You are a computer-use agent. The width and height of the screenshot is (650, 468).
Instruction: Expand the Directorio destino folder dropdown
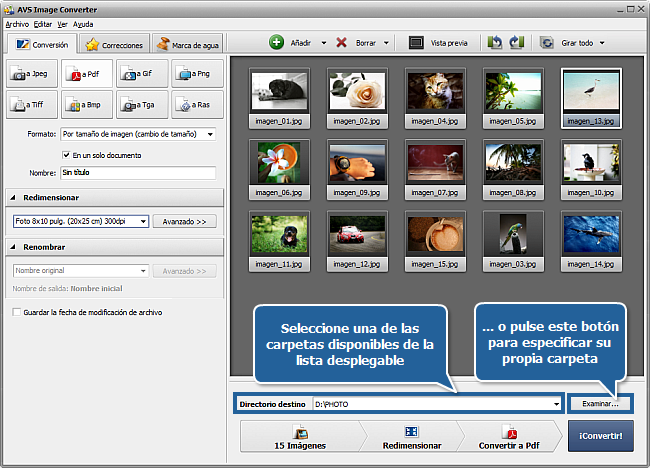[x=555, y=404]
